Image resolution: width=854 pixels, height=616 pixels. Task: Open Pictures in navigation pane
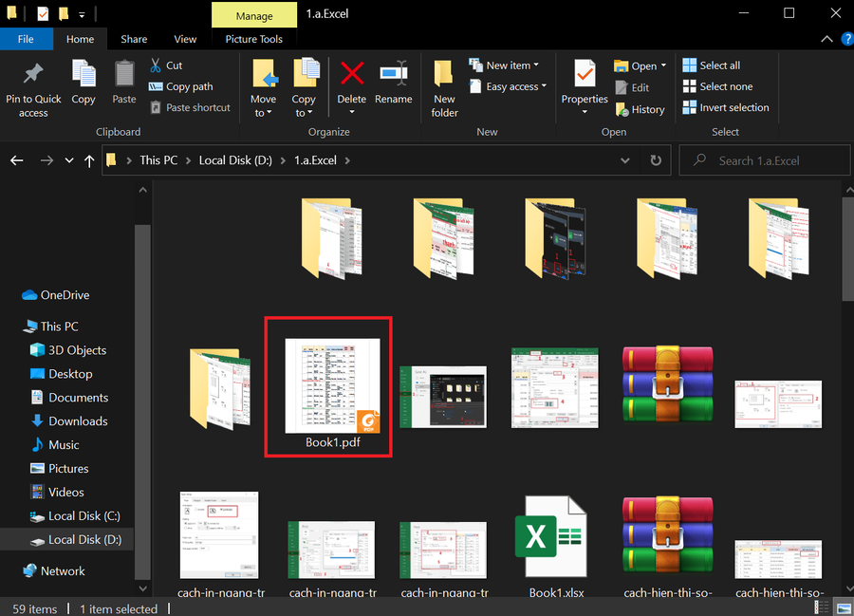[60, 469]
